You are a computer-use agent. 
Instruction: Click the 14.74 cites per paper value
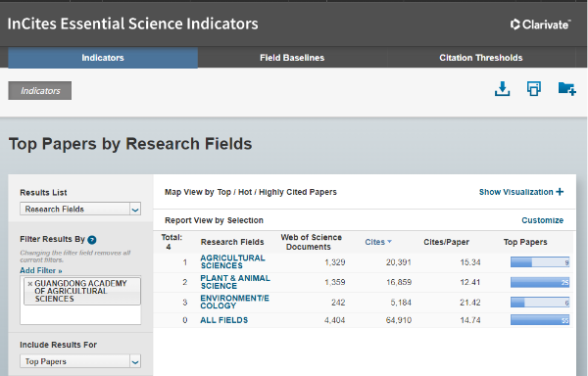[x=470, y=320]
